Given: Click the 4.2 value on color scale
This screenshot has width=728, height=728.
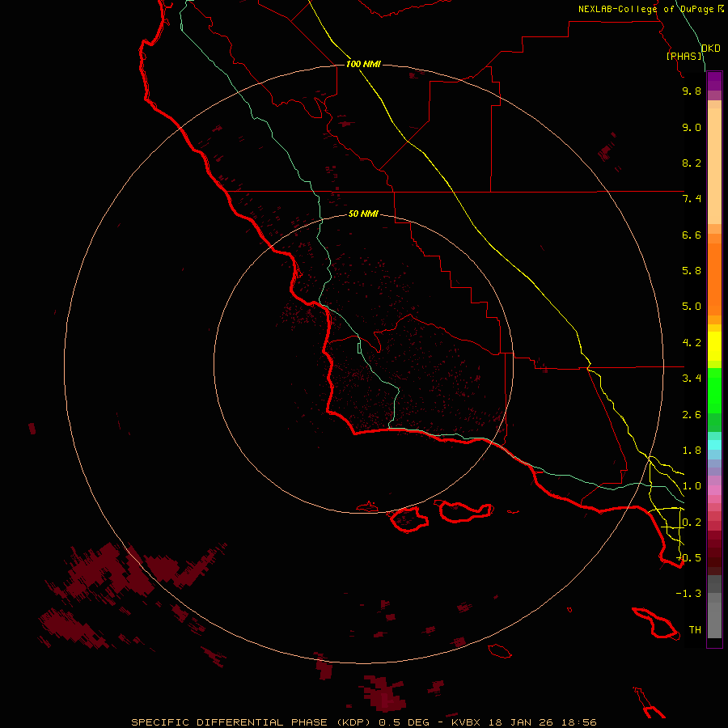Looking at the screenshot, I should point(692,343).
